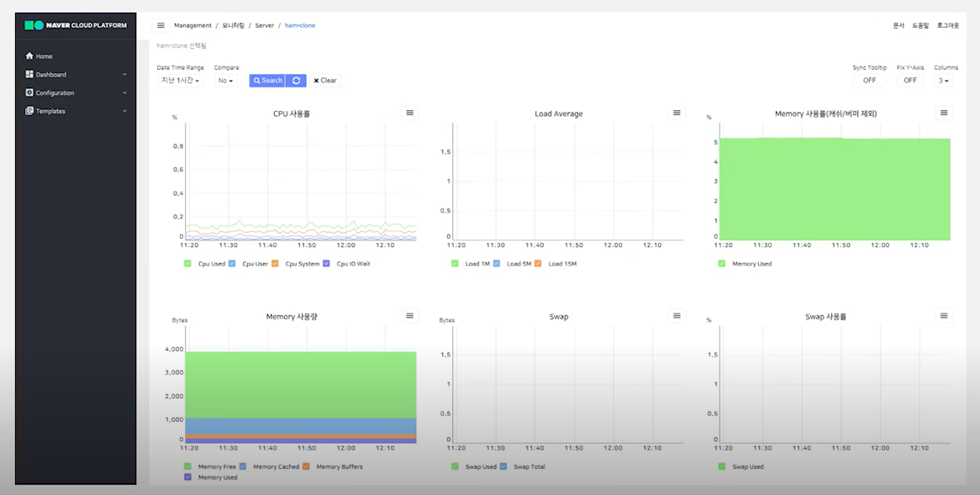Click the green Memory Used area in Memory 사용률 chart
Screen dimensions: 980x495
tap(835, 189)
